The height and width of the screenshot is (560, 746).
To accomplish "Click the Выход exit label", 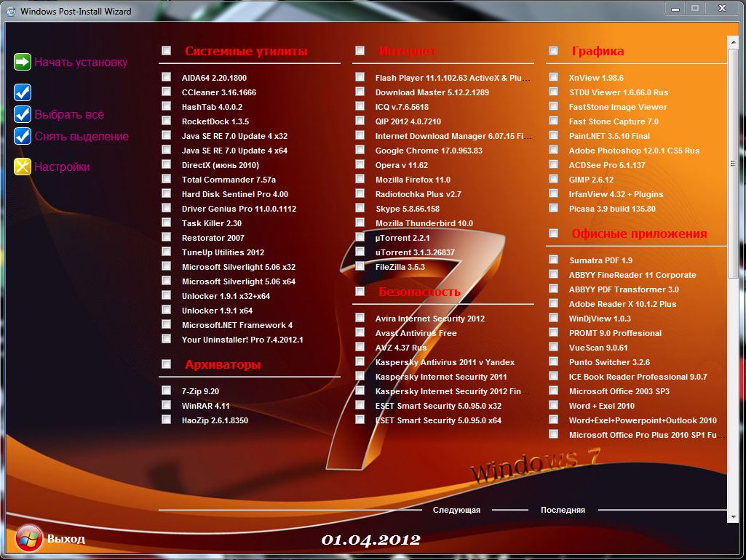I will [66, 539].
